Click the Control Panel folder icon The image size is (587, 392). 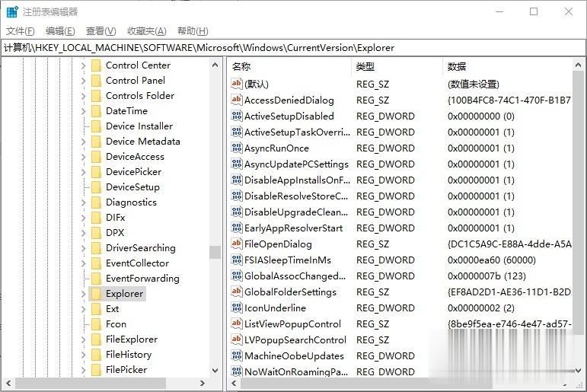96,81
